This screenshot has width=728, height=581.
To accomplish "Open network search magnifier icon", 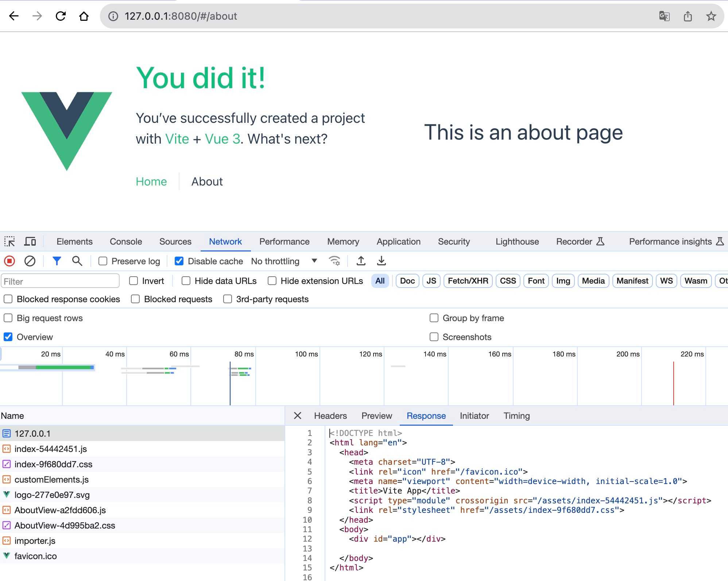I will 77,261.
